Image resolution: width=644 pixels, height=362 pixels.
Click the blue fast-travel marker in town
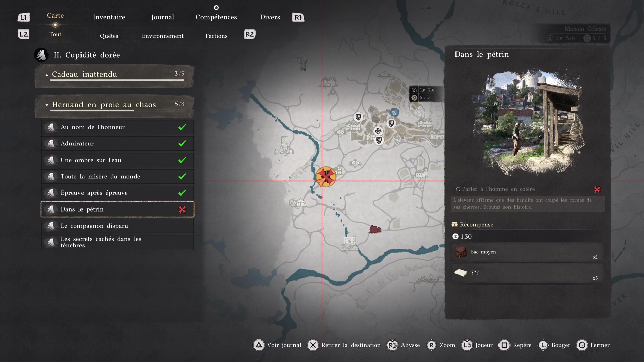tap(394, 112)
